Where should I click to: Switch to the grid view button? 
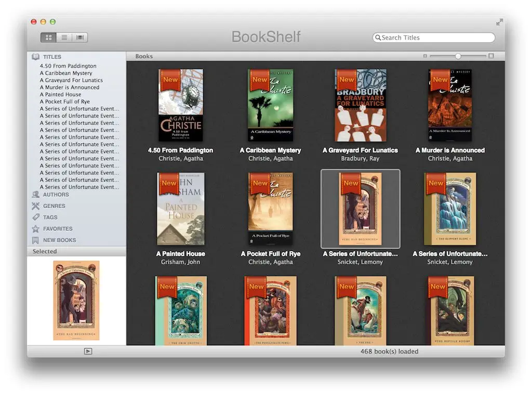(x=48, y=37)
